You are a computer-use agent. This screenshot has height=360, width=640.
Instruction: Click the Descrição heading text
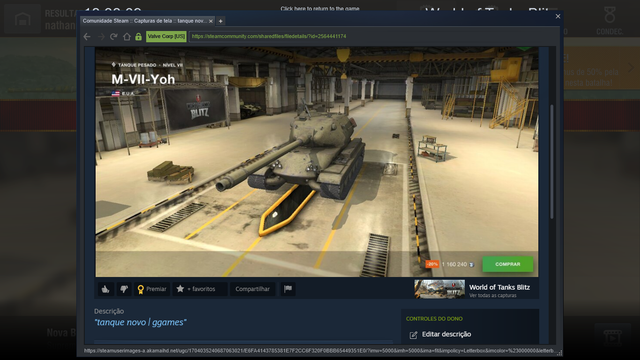109,311
